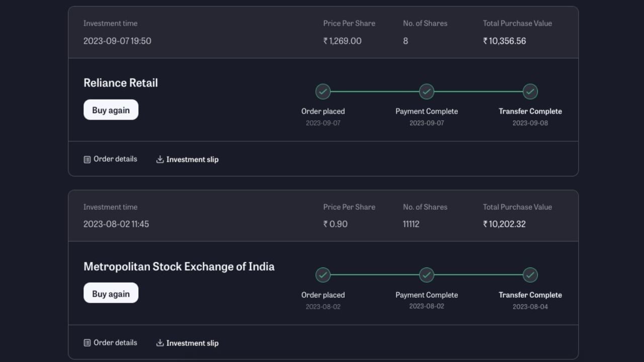Click Transfer Complete checkmark for Reliance Retail
Viewport: 644px width, 362px height.
coord(530,92)
